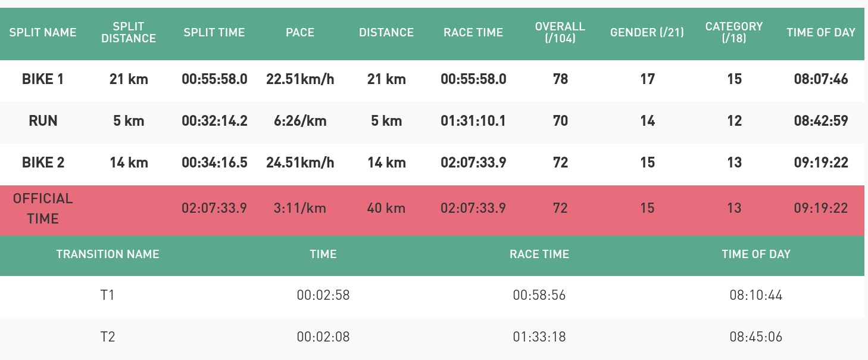Select the T2 transition row label
Screen dimensions: 868x360
pyautogui.click(x=108, y=337)
